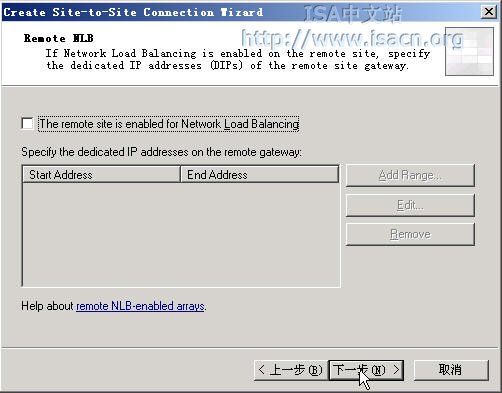The height and width of the screenshot is (393, 502).
Task: Click the Edit button
Action: click(x=410, y=205)
